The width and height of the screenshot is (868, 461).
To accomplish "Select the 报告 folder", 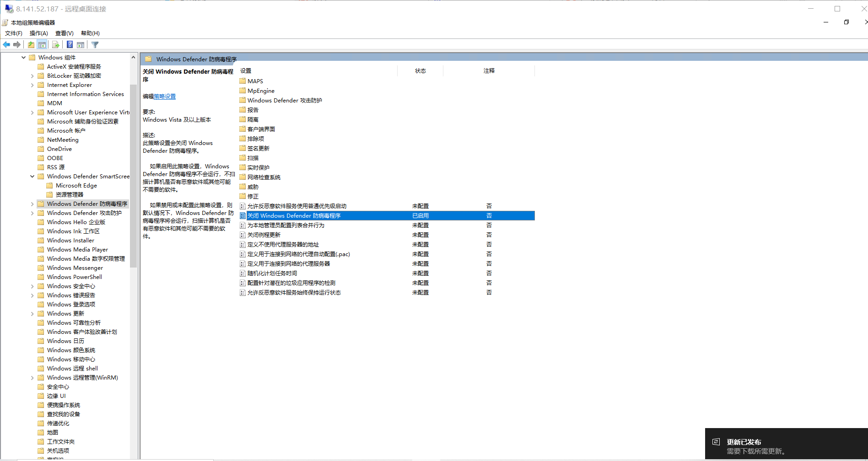I will [x=253, y=110].
